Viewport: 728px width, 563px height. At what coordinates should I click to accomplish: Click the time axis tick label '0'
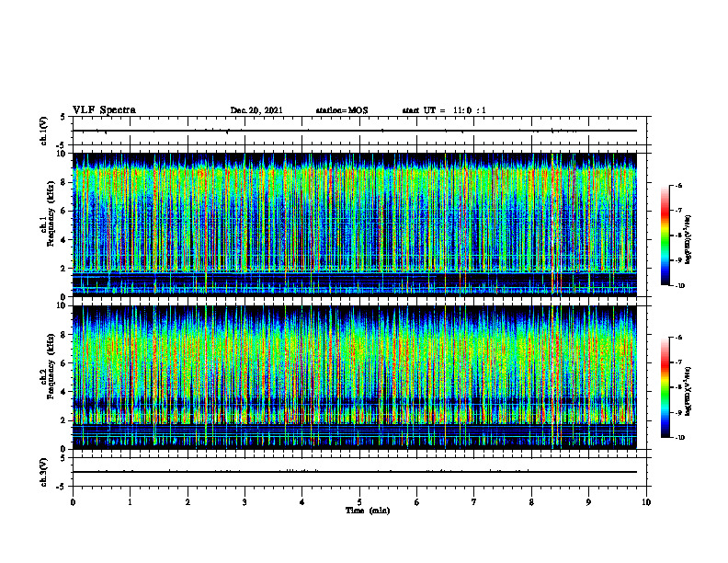point(73,502)
